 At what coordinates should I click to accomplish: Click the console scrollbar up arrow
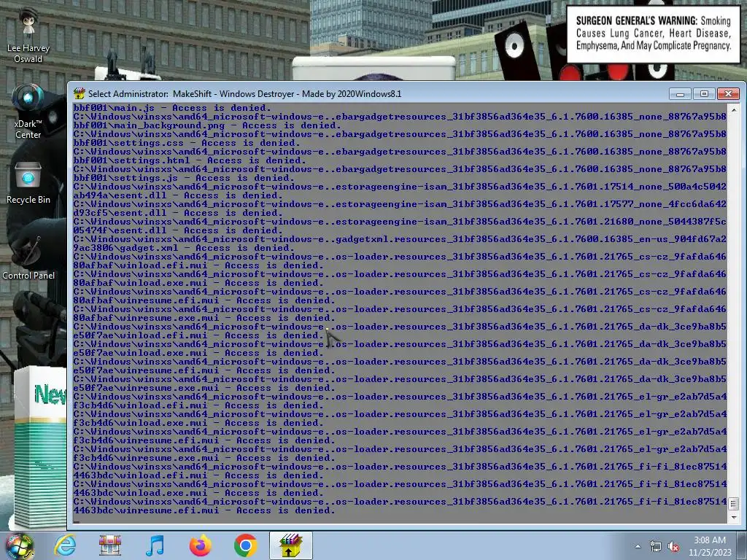click(x=734, y=110)
